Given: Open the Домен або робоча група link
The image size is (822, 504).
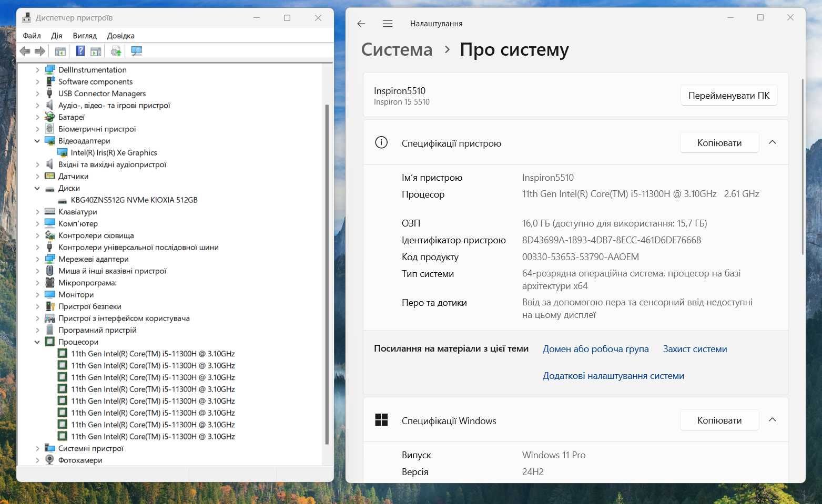Looking at the screenshot, I should pyautogui.click(x=595, y=349).
